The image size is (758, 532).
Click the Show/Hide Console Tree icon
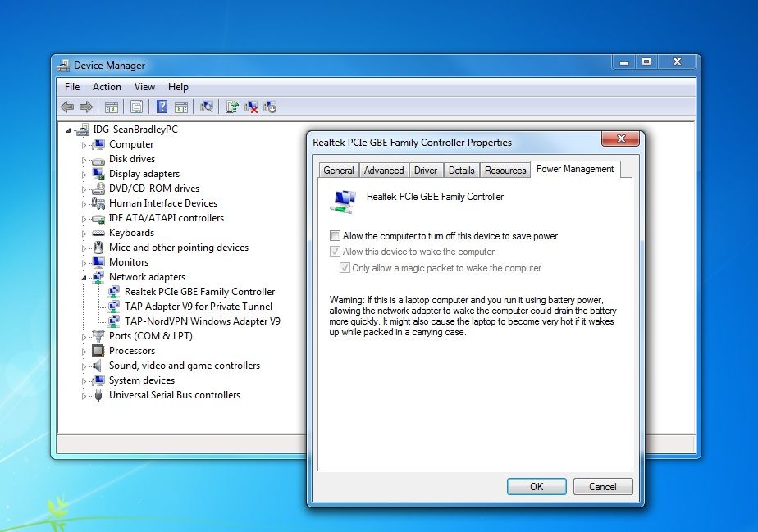click(x=112, y=106)
